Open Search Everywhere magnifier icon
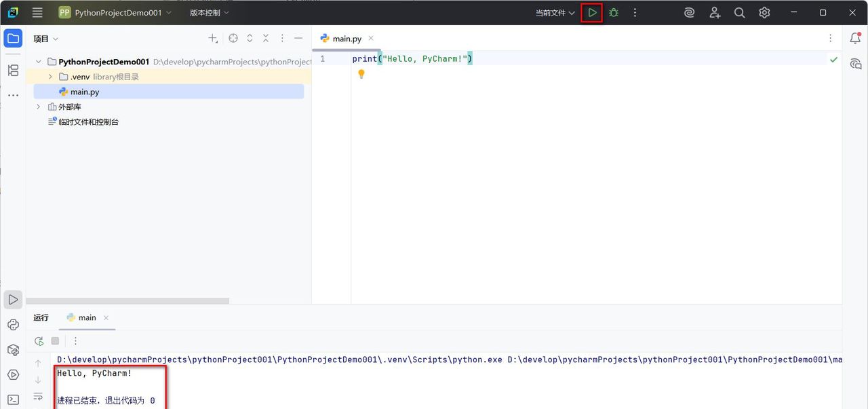The image size is (868, 409). 740,13
